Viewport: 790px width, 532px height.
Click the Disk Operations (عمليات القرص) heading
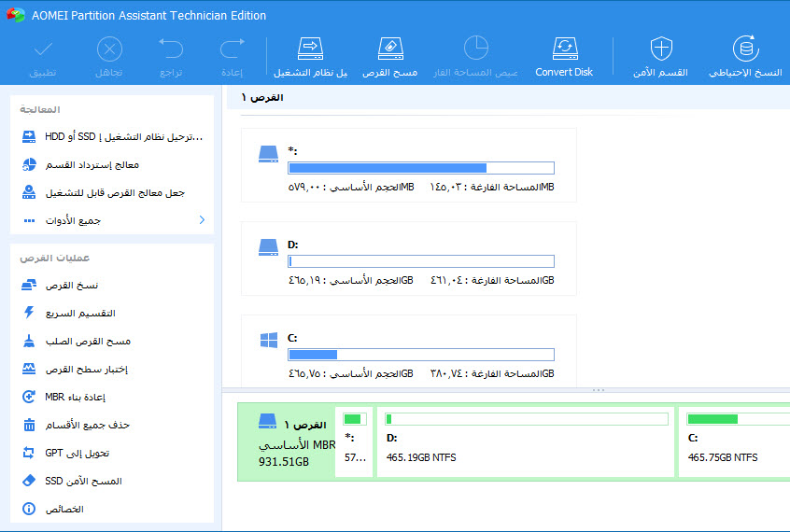coord(54,258)
